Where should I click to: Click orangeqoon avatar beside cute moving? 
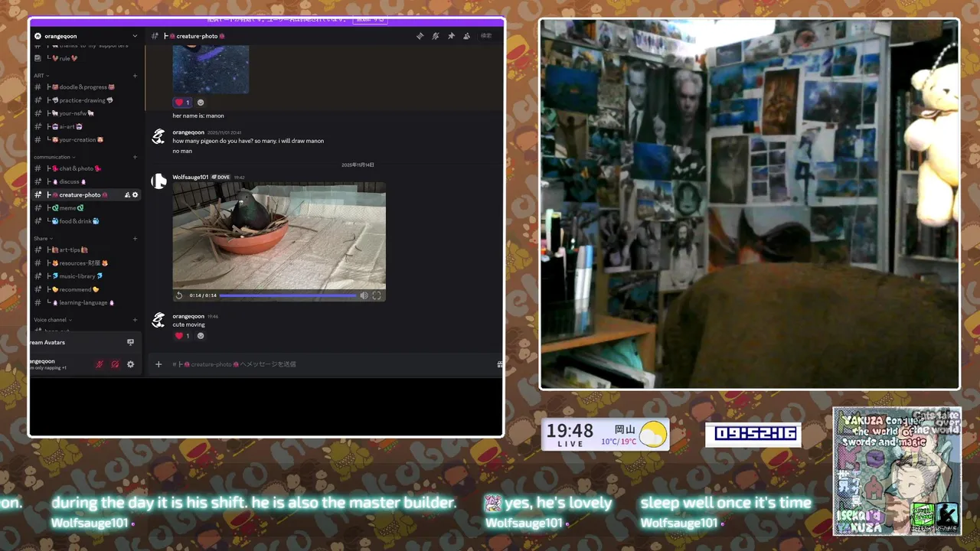158,321
